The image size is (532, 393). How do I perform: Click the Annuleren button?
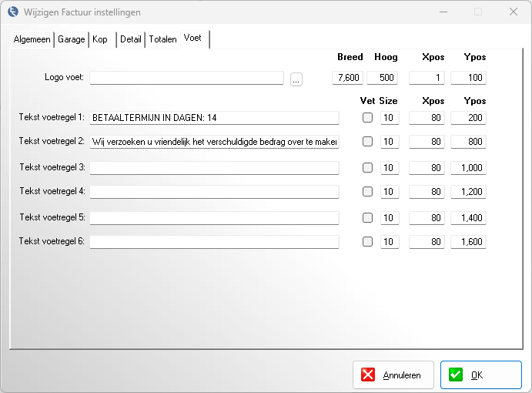pos(393,375)
